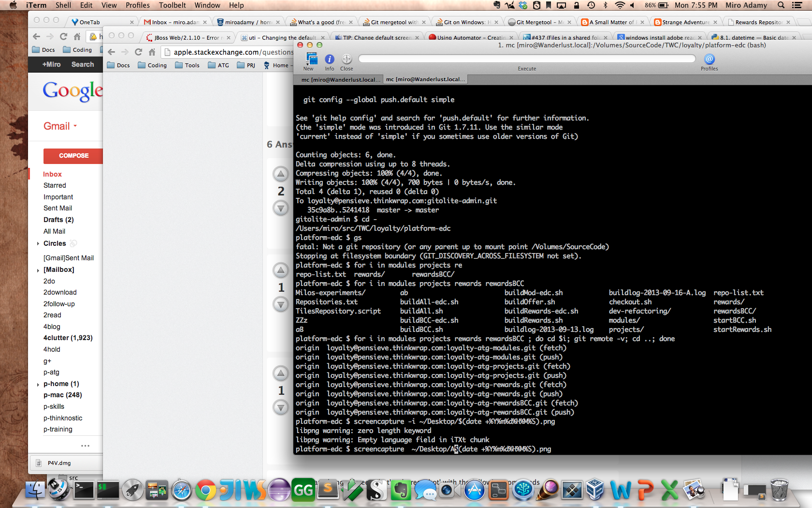
Task: Open the Evernote menu bar icon
Action: pos(497,5)
